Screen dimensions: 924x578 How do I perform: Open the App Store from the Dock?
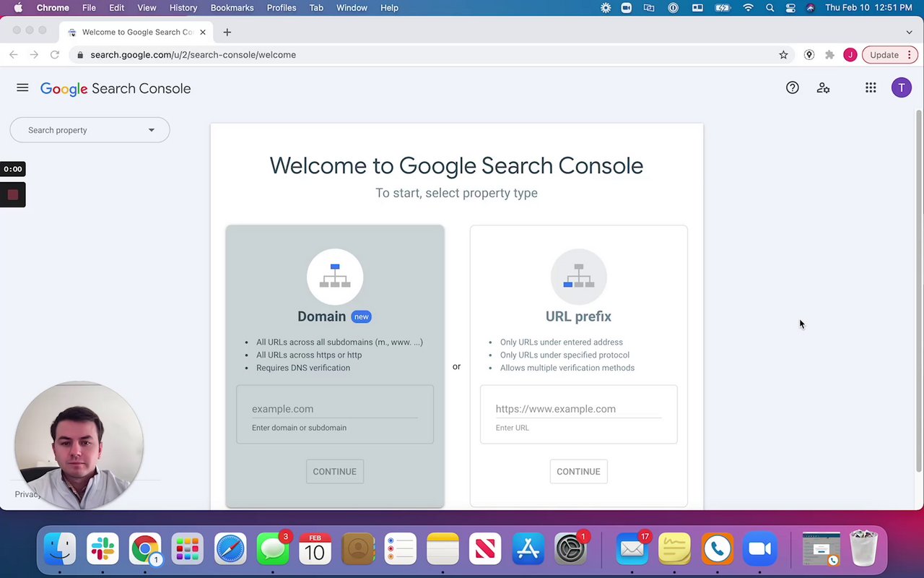(528, 550)
